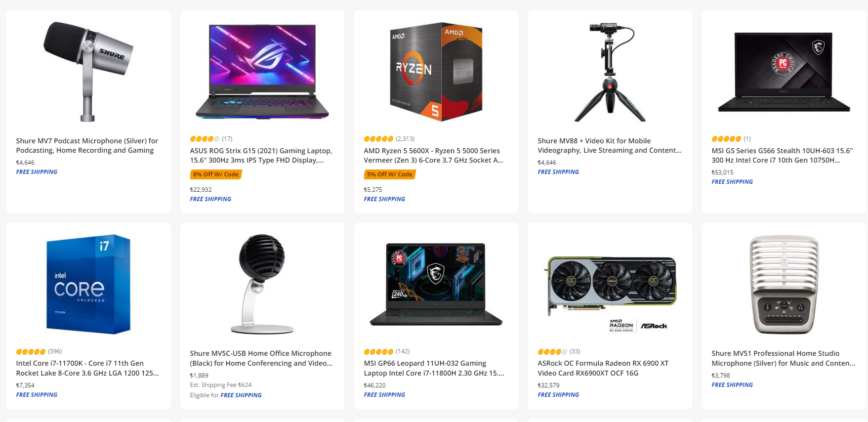View the Shure MV51 silver microphone image
The width and height of the screenshot is (868, 422).
pyautogui.click(x=784, y=285)
